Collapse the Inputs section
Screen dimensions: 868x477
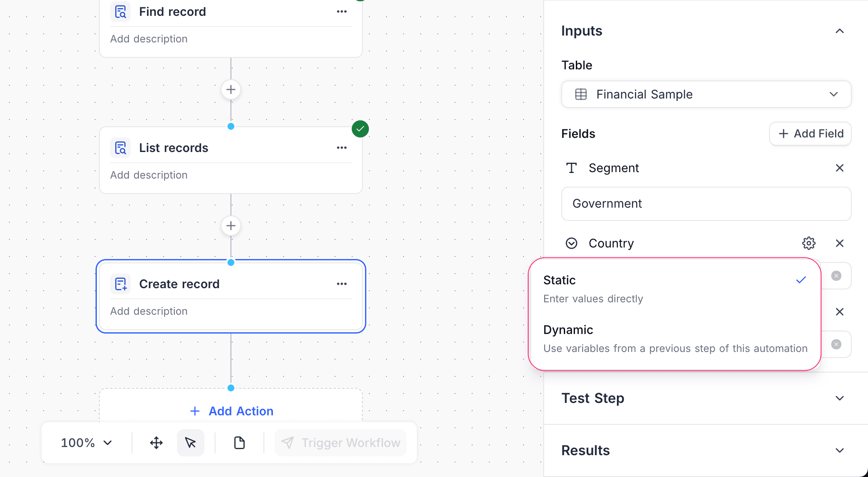pyautogui.click(x=839, y=31)
